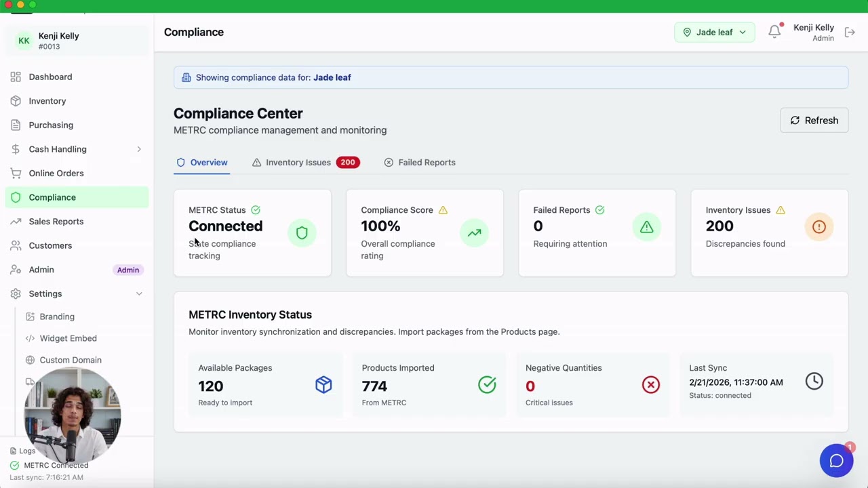Click the "100%" compliance score value
The image size is (868, 488).
coord(380,226)
